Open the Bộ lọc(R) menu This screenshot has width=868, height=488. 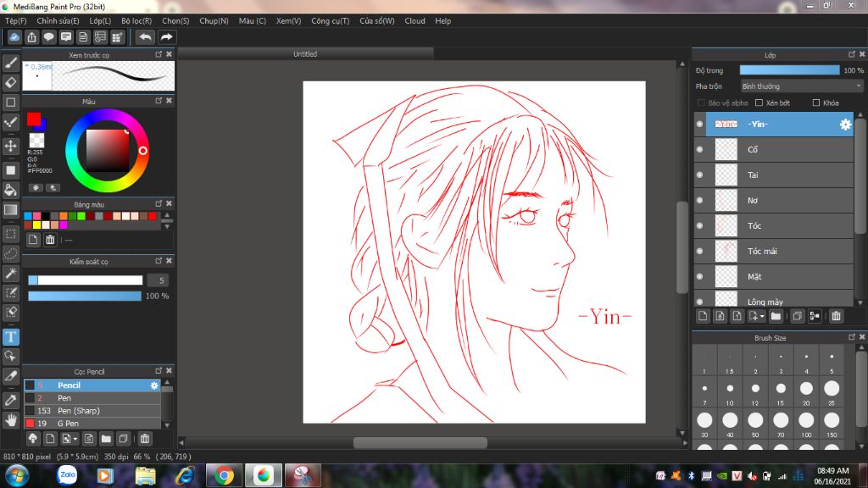(x=136, y=21)
